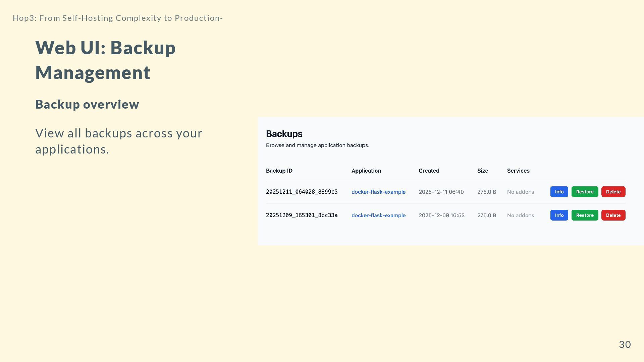Image resolution: width=644 pixels, height=362 pixels.
Task: Click the Size column header
Action: tap(482, 171)
